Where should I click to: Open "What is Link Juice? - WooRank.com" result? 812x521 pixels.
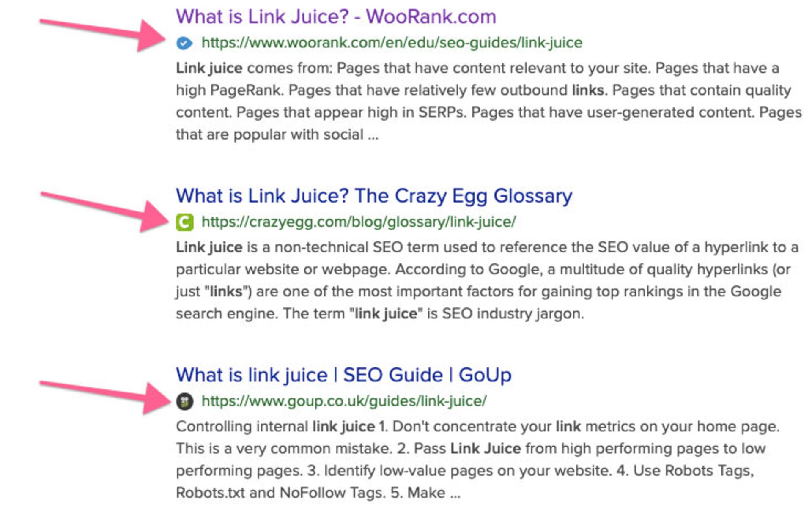tap(336, 17)
